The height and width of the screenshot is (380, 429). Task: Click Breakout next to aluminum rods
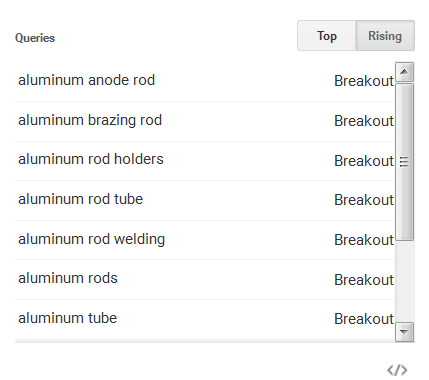pyautogui.click(x=364, y=280)
